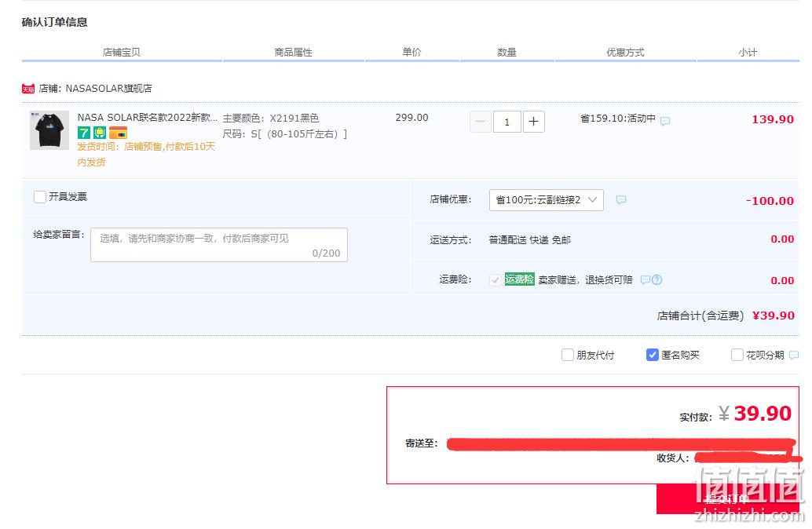The width and height of the screenshot is (812, 529).
Task: Click the orange shipping-time notice 店铺预售
Action: [x=146, y=155]
